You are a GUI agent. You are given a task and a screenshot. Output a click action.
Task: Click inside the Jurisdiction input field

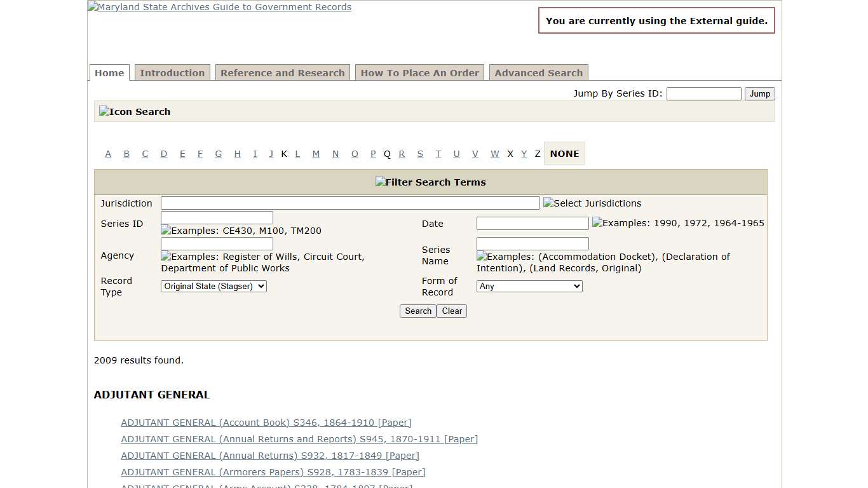click(x=349, y=203)
